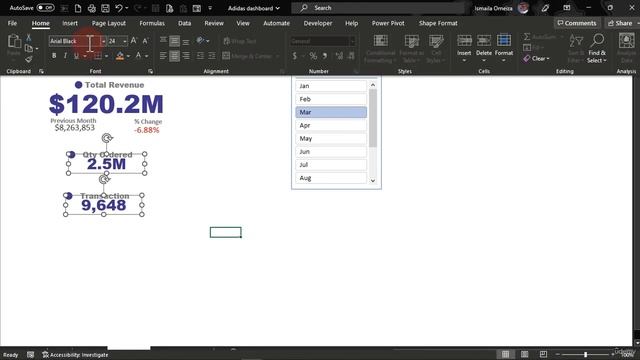Select Feb in the month slicer
The height and width of the screenshot is (360, 640).
click(331, 99)
